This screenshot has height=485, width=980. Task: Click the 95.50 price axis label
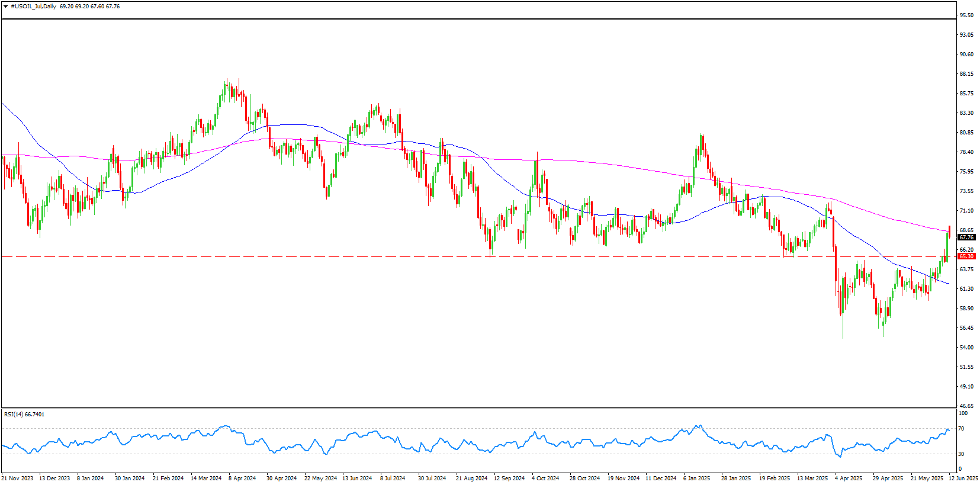[966, 15]
